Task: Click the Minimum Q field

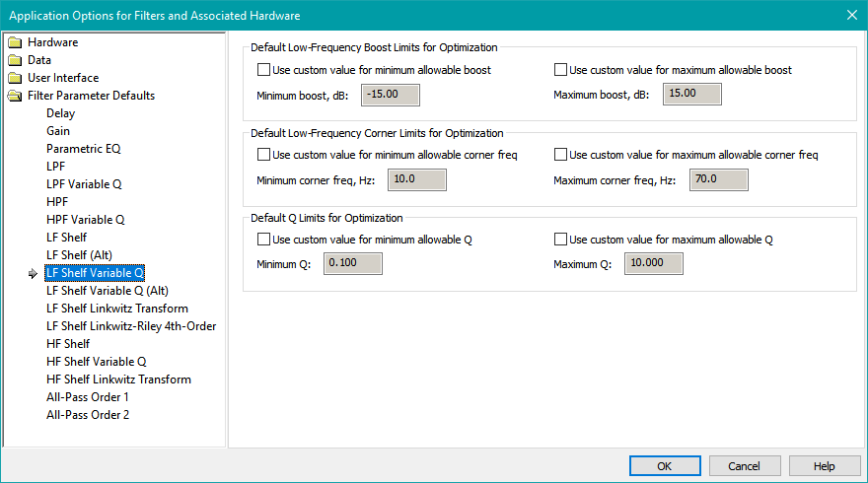Action: [353, 263]
